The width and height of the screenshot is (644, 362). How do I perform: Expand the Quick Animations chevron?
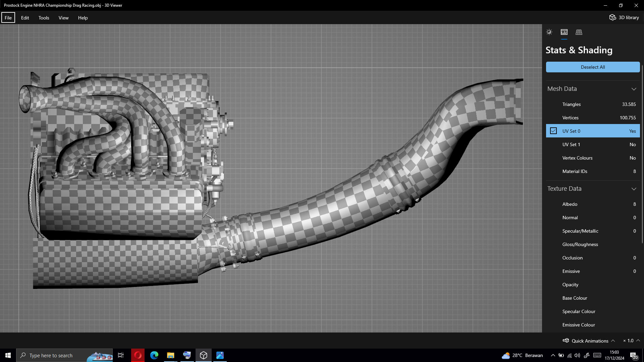click(x=613, y=341)
